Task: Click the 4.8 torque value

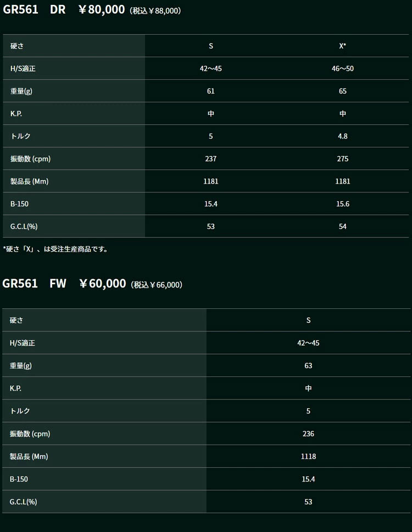Action: tap(342, 136)
